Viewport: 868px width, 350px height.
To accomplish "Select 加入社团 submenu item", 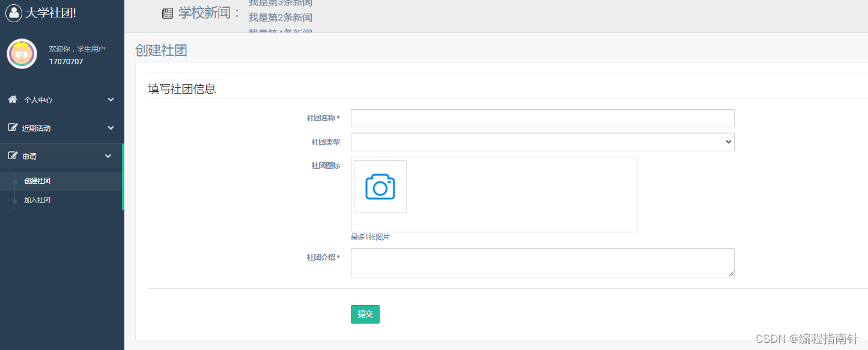I will 37,200.
